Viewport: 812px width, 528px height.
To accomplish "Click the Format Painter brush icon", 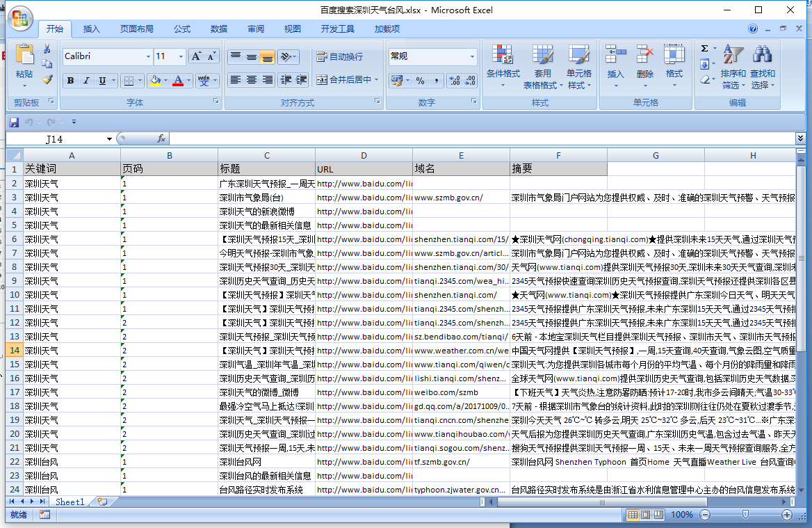I will (47, 79).
